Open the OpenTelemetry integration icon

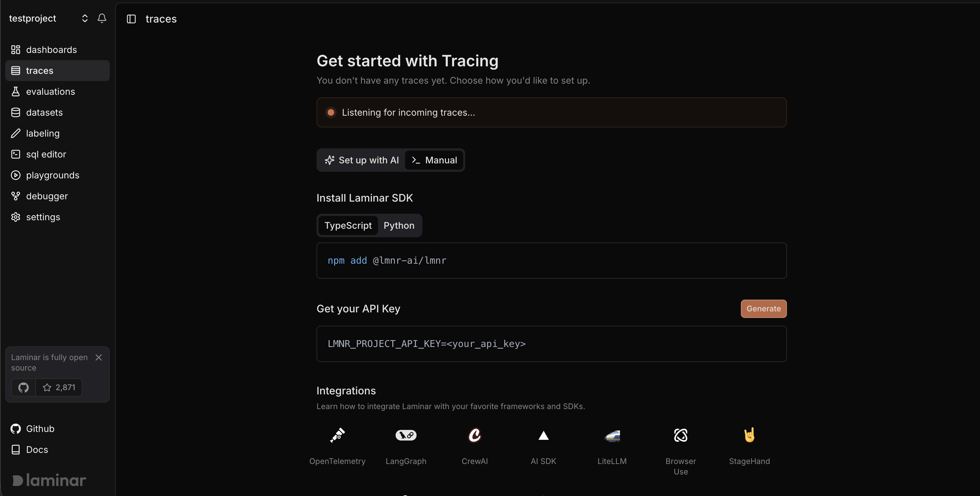click(337, 435)
